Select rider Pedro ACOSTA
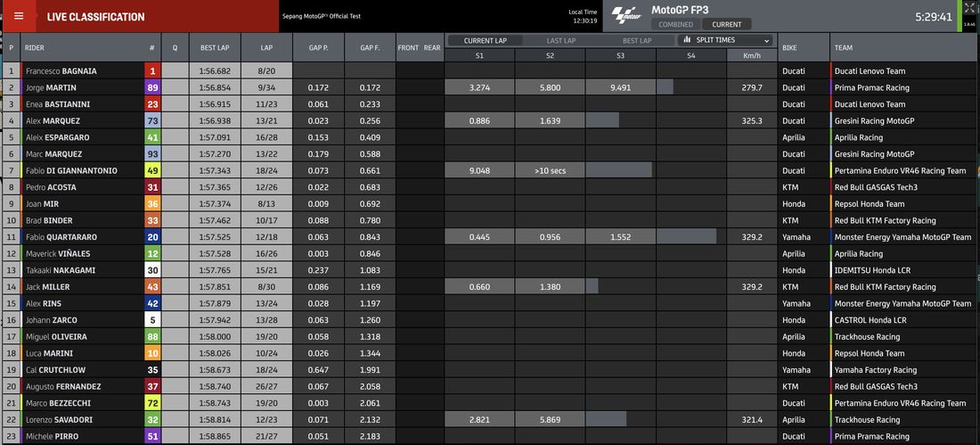 [x=52, y=187]
